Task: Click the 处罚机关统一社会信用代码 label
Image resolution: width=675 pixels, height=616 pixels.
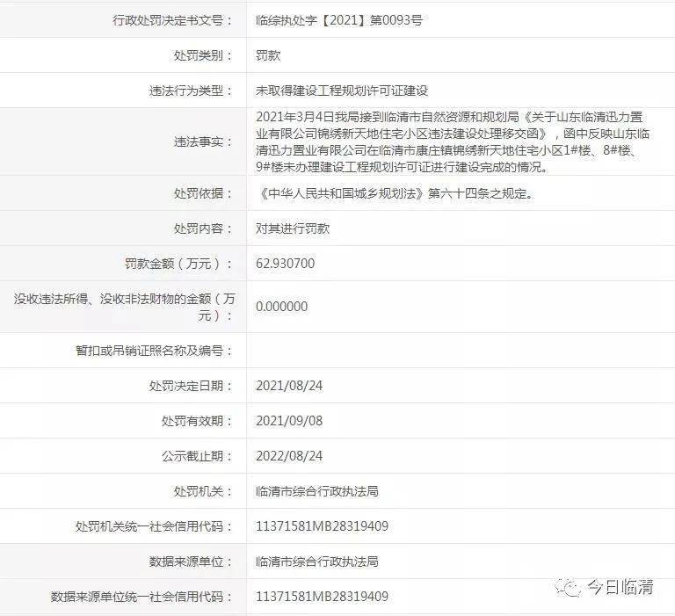Action: [154, 526]
